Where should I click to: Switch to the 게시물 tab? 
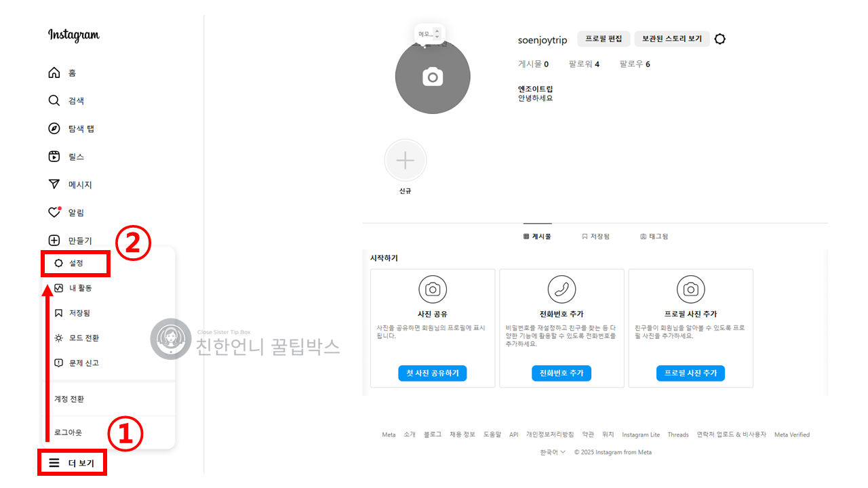pos(537,237)
